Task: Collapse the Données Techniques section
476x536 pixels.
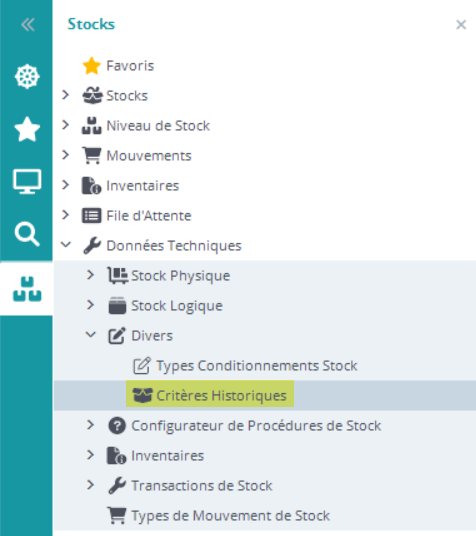Action: pyautogui.click(x=66, y=244)
